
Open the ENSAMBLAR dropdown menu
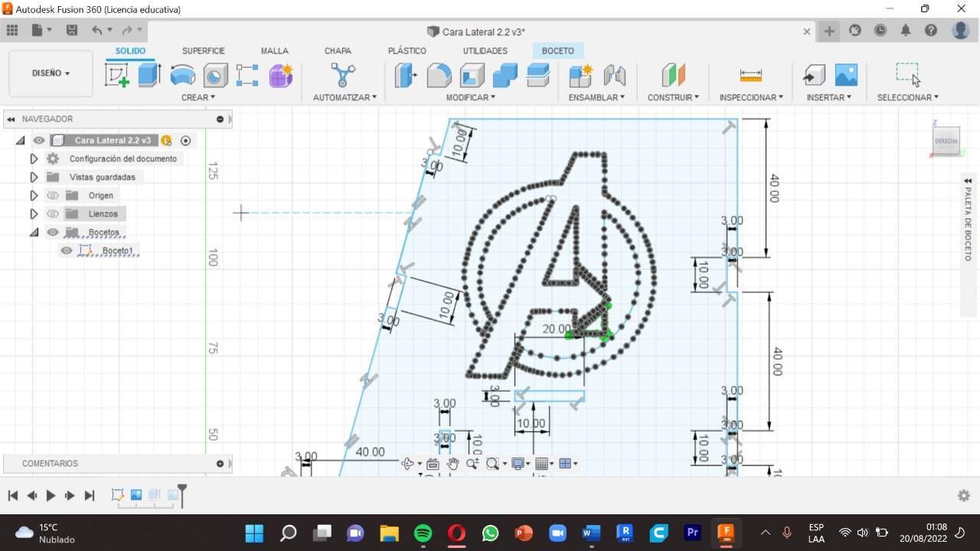point(596,97)
